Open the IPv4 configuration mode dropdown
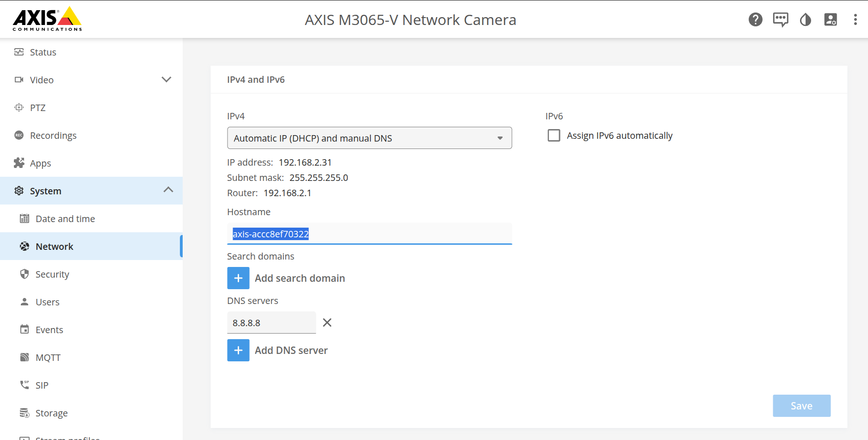Viewport: 868px width, 440px height. click(369, 138)
